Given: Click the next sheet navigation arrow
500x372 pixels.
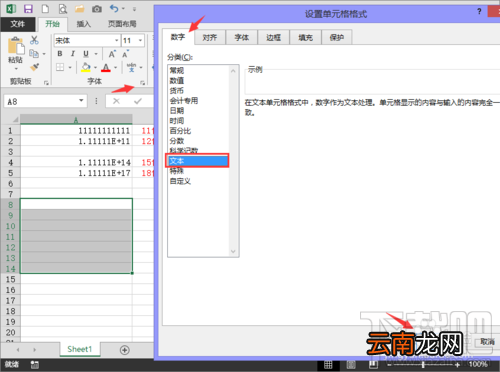Looking at the screenshot, I should coord(34,350).
